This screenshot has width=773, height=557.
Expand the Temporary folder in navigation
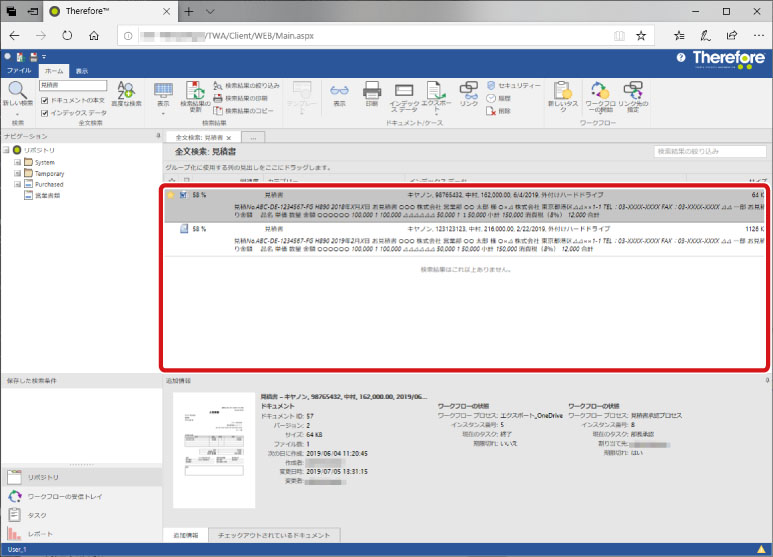(18, 173)
